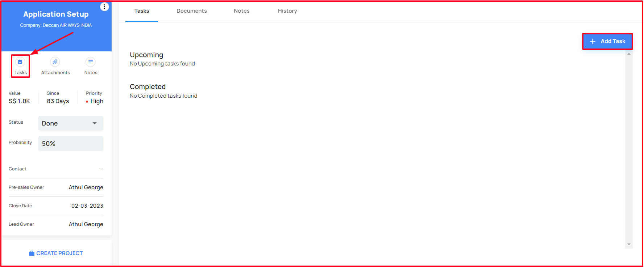The width and height of the screenshot is (644, 267).
Task: Click Lead Owner Athul George
Action: [86, 224]
